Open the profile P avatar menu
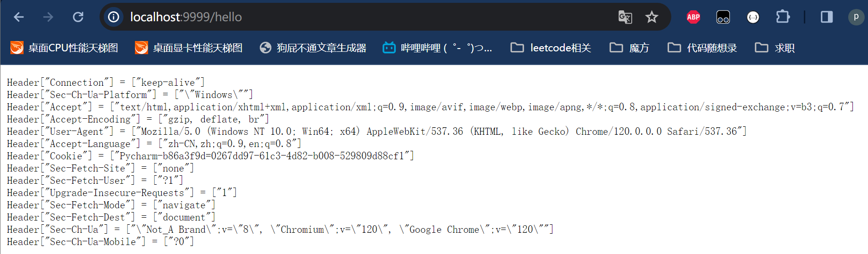Image resolution: width=868 pixels, height=254 pixels. click(x=856, y=17)
